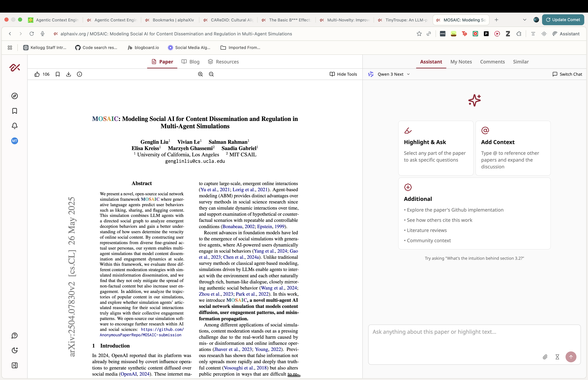The image size is (588, 380).
Task: Click the Switch Chat button
Action: pos(567,74)
